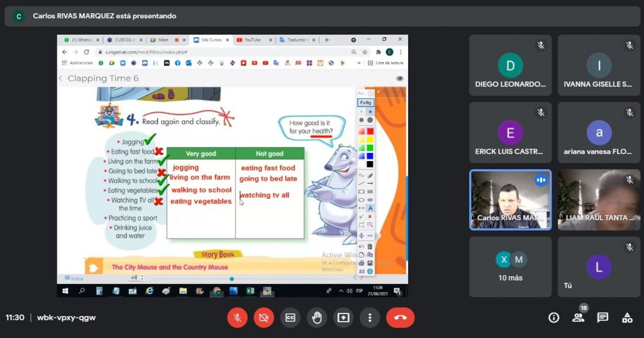Open the chat panel icon
Screen dimensions: 644x338
point(602,317)
